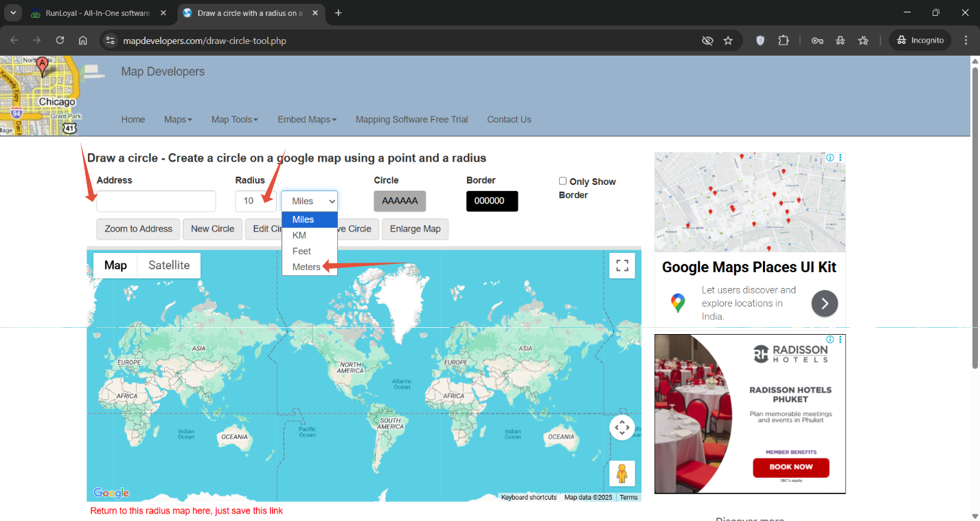Close the RunLoyal tab
Viewport: 980px width, 521px height.
(x=163, y=13)
